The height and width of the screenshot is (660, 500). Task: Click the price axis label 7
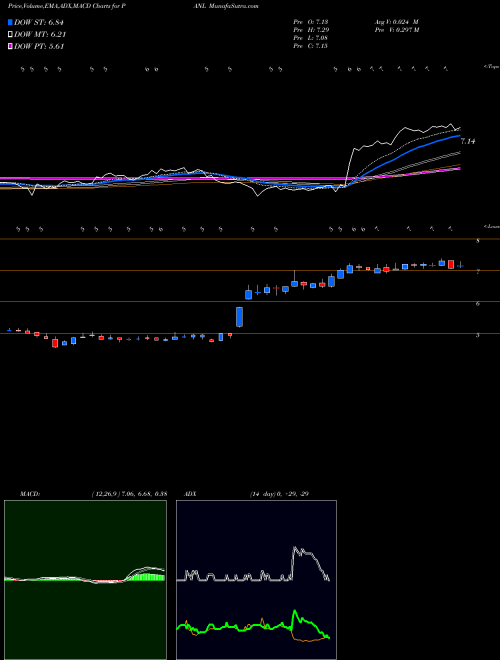point(478,273)
